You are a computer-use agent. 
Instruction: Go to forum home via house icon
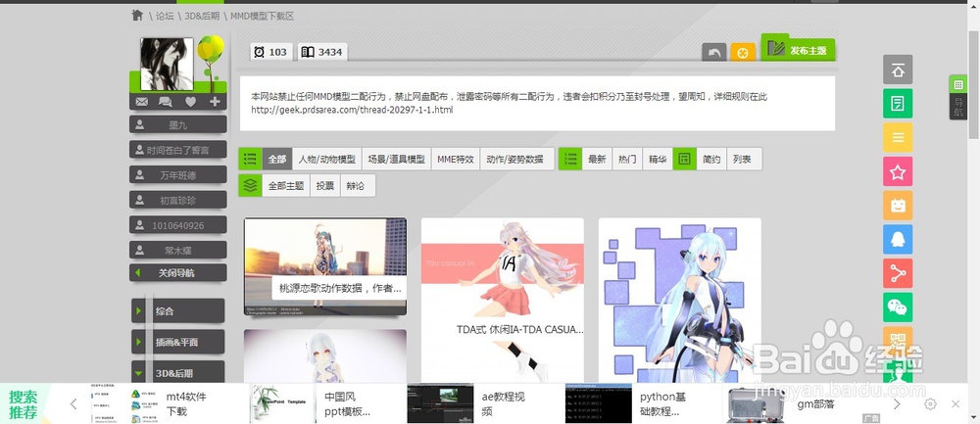(x=137, y=15)
